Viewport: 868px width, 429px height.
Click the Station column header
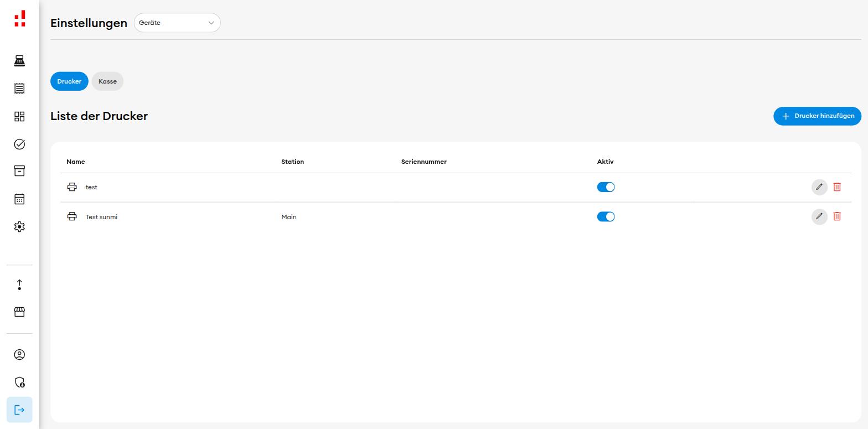point(292,162)
